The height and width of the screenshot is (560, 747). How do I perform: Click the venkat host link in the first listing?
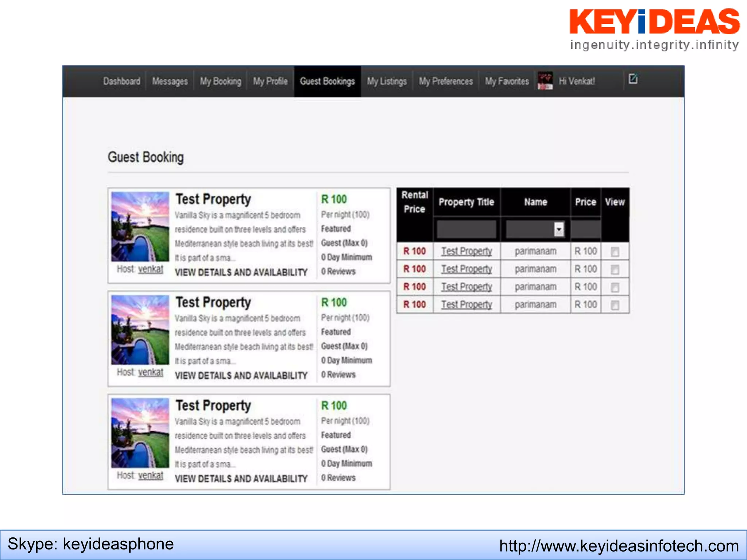point(151,269)
